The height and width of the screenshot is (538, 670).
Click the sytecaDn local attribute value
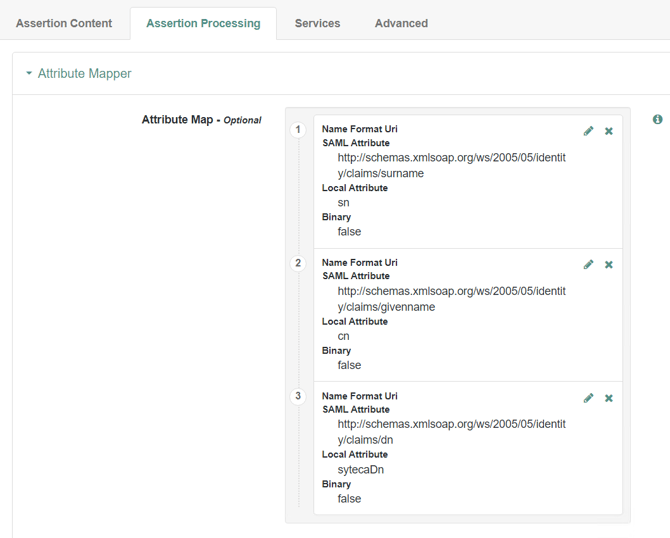pyautogui.click(x=361, y=469)
